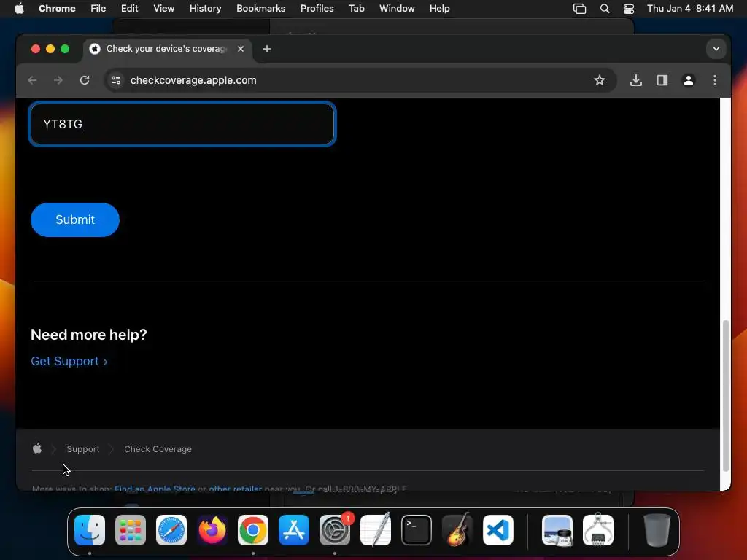Click Chrome icon in the dock
The width and height of the screenshot is (747, 560).
[x=253, y=529]
